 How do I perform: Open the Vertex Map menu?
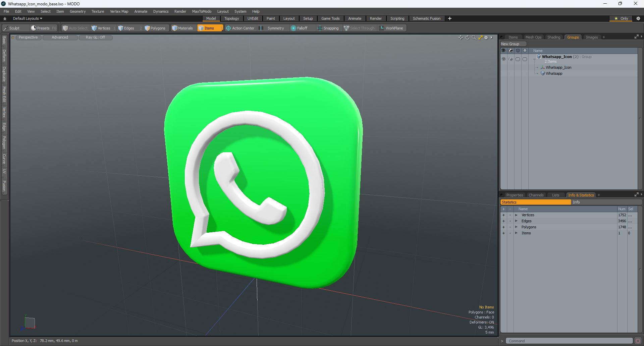119,11
